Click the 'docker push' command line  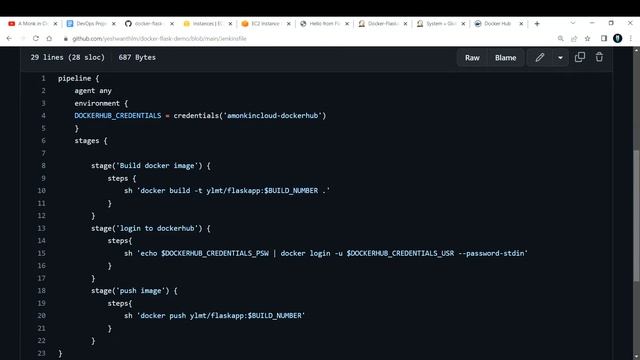tap(215, 316)
